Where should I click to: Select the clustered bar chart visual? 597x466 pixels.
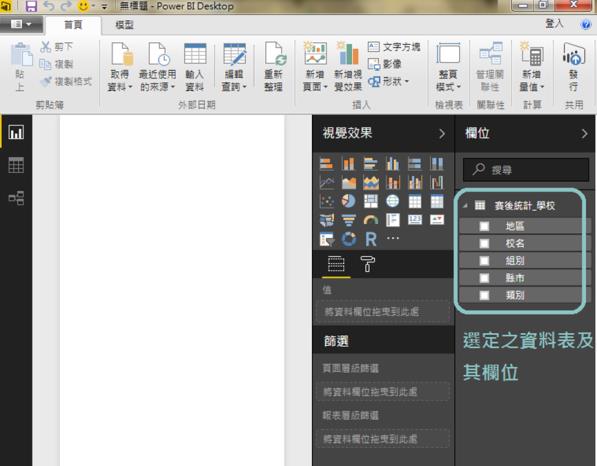pos(370,164)
